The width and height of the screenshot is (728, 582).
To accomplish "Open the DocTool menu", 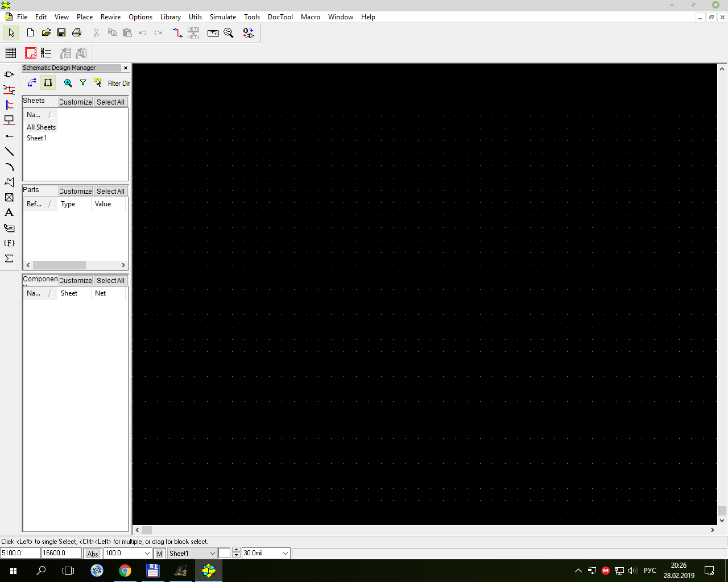I will point(280,17).
